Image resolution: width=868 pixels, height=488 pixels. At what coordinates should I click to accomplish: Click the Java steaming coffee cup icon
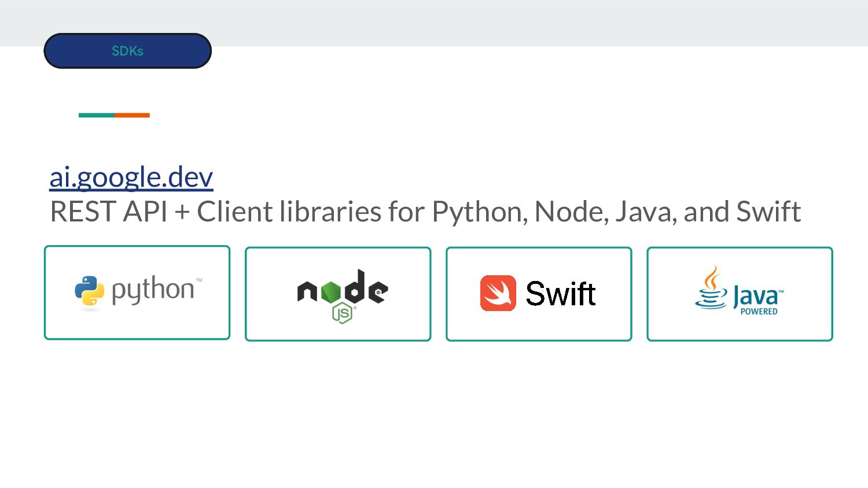pos(711,287)
